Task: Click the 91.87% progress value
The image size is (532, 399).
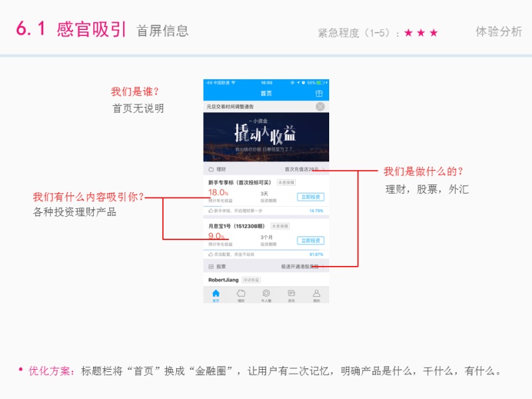Action: (317, 254)
